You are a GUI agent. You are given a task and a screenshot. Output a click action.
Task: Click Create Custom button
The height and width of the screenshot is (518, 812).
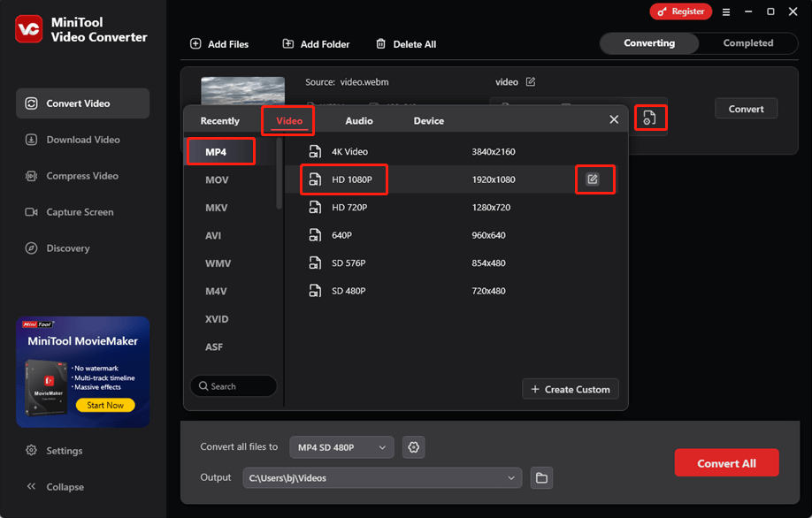click(571, 389)
